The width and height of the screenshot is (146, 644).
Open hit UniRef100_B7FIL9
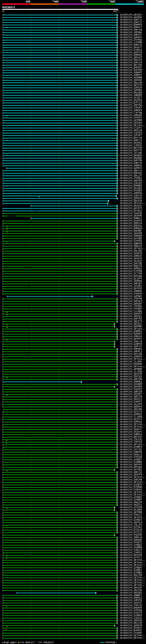pyautogui.click(x=131, y=103)
